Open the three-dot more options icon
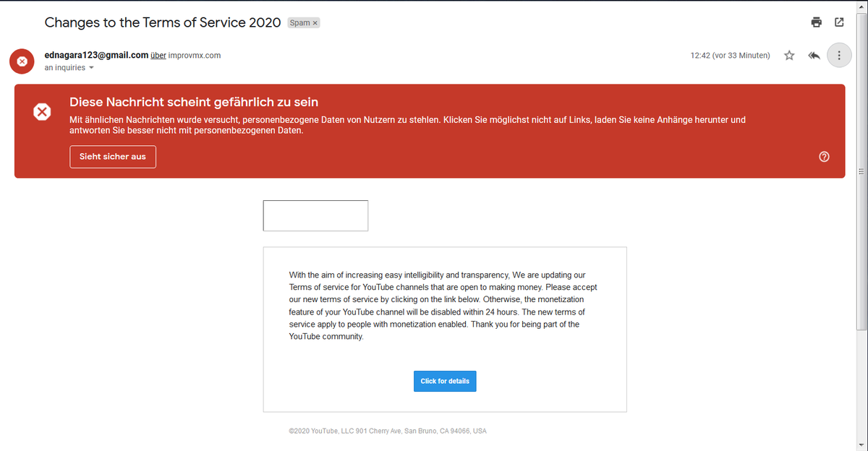 click(x=839, y=55)
